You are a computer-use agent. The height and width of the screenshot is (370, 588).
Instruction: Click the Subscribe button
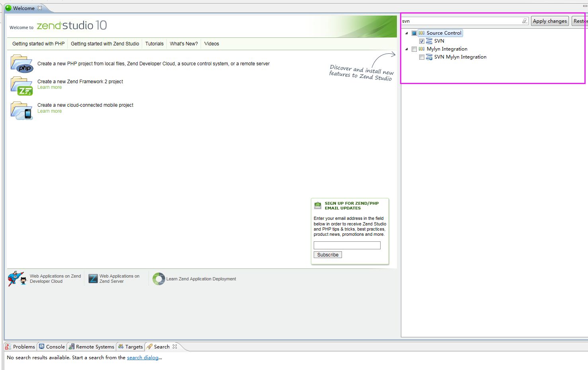(328, 255)
